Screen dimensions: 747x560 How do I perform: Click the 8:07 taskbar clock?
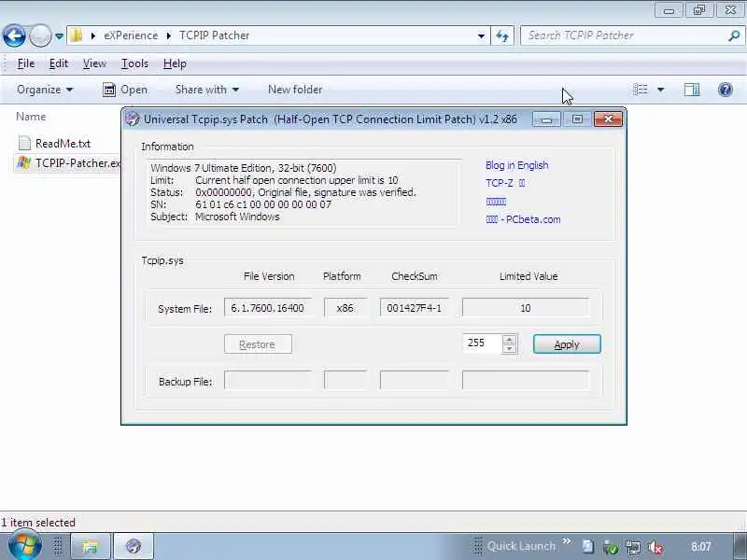[700, 547]
